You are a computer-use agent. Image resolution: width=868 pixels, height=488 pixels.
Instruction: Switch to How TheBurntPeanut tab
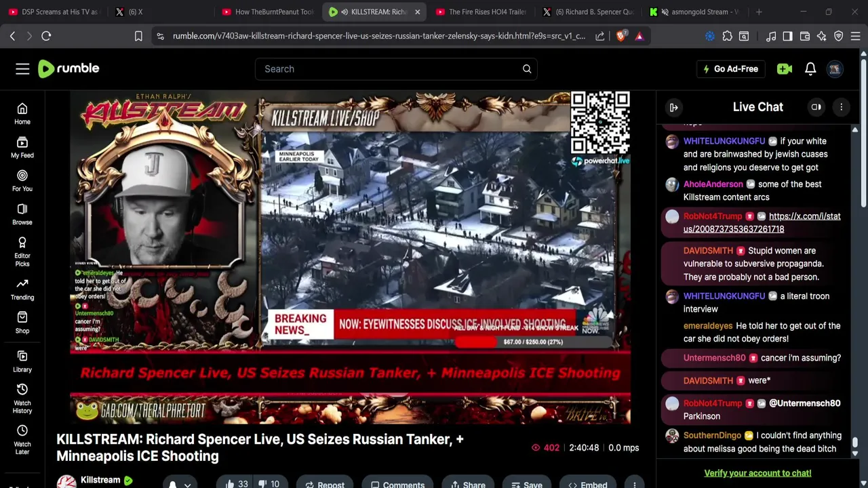(x=267, y=12)
